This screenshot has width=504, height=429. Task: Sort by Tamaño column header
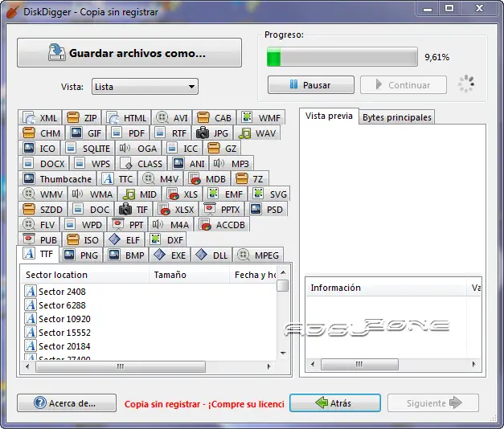(x=190, y=275)
